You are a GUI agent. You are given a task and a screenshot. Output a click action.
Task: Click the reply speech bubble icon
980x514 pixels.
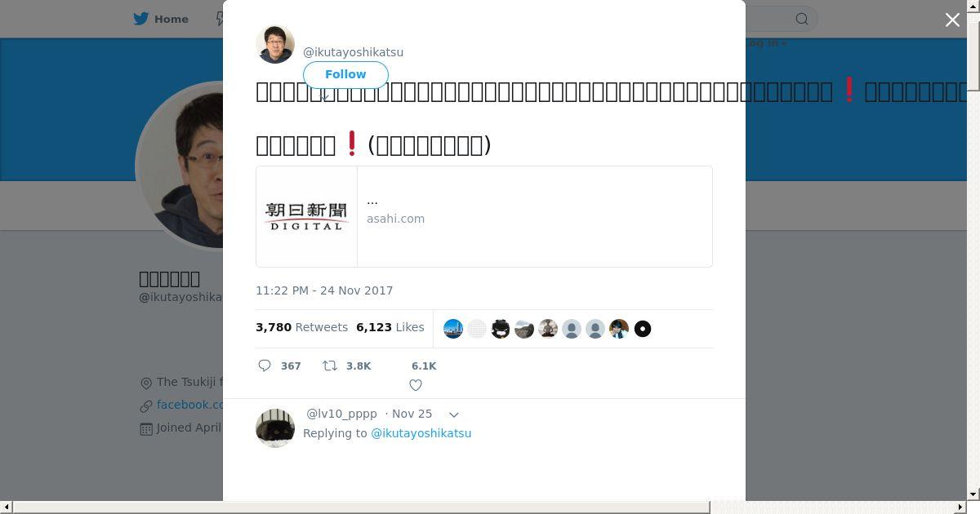[265, 366]
